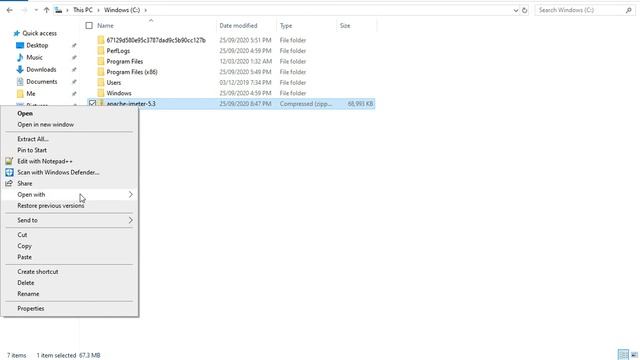This screenshot has height=360, width=640.
Task: Open Quick access in sidebar
Action: [x=39, y=33]
